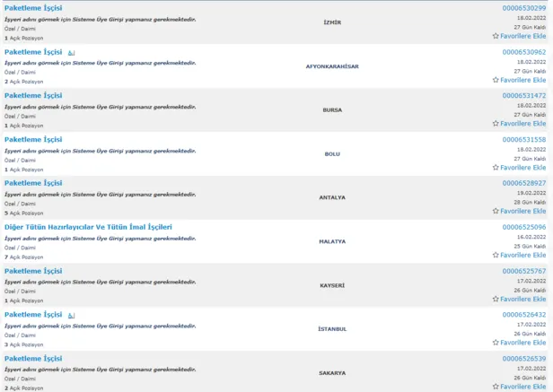Click the star icon in the Malatya row
Viewport: 553px width, 392px height.
pyautogui.click(x=496, y=255)
